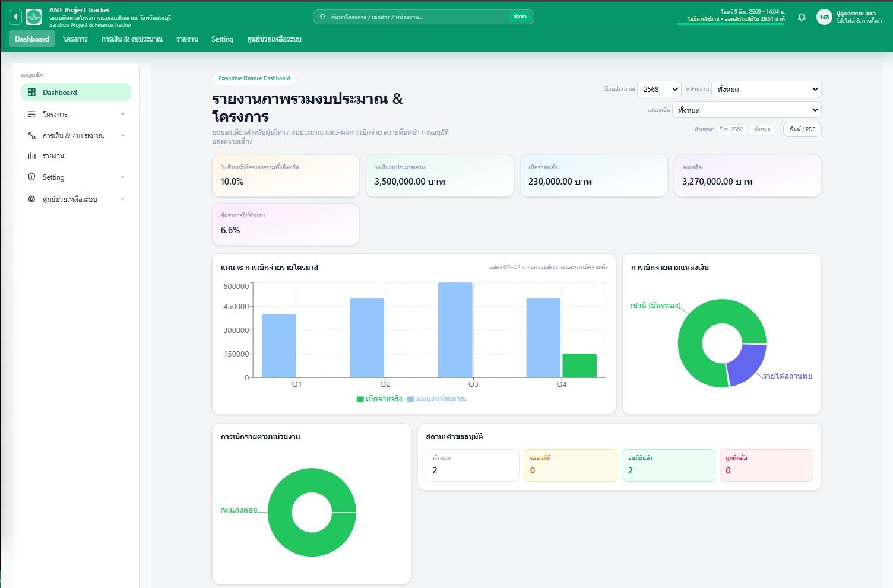The width and height of the screenshot is (893, 588).
Task: Select the Dashboard grid icon in sidebar
Action: click(x=32, y=92)
